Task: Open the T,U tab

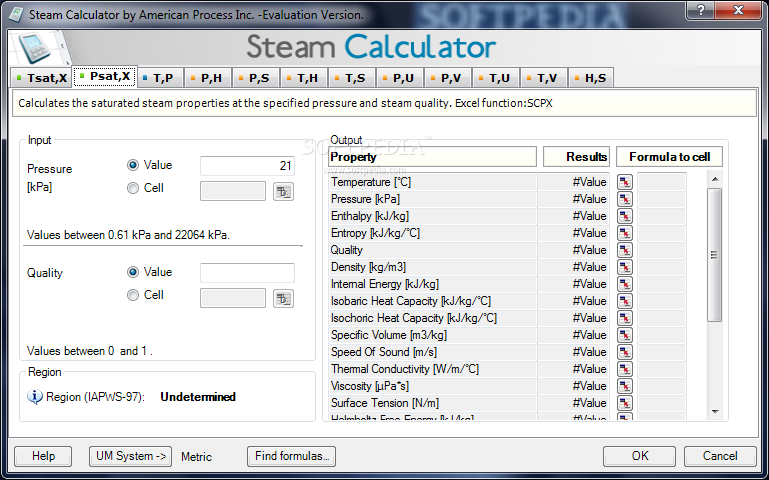Action: [497, 78]
